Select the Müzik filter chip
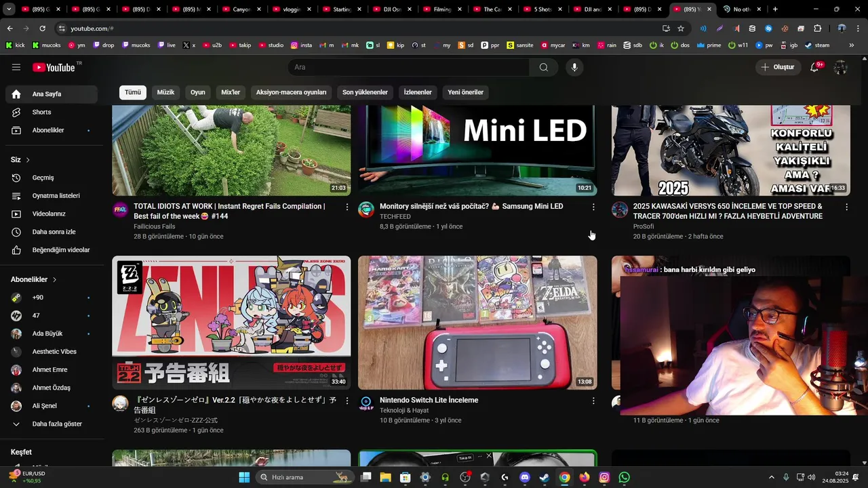The height and width of the screenshot is (488, 868). click(166, 92)
